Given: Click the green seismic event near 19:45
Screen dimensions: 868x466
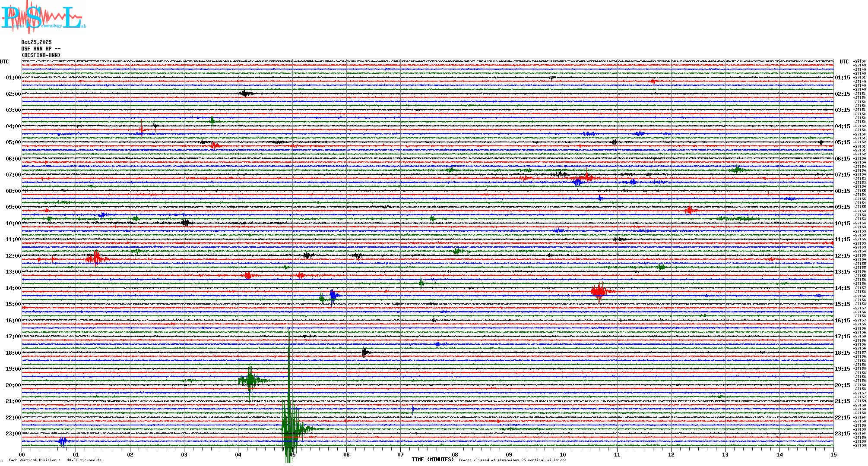Looking at the screenshot, I should pyautogui.click(x=250, y=381).
